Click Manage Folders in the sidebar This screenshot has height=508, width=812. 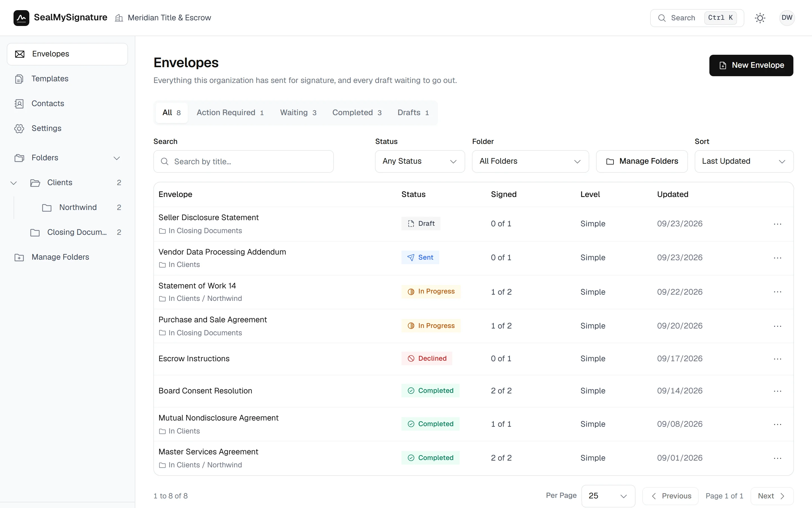(67, 257)
